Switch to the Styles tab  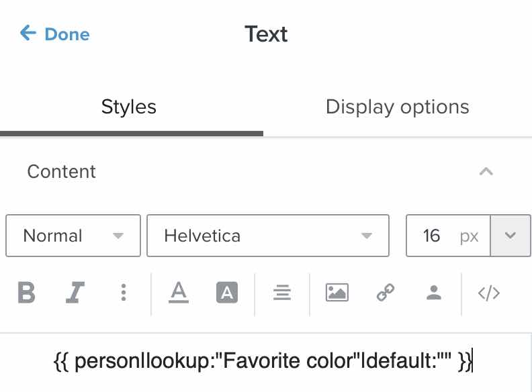tap(128, 107)
